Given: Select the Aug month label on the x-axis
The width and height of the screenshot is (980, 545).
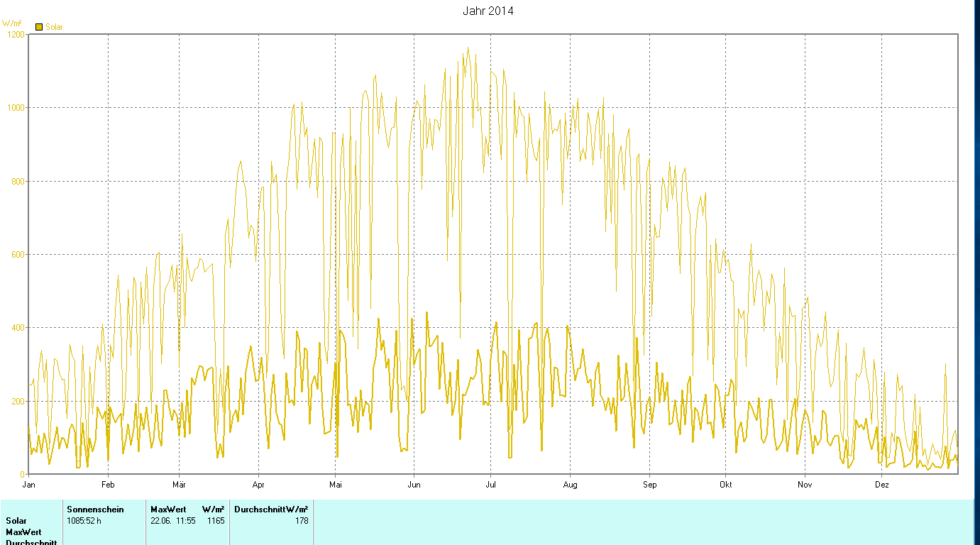Looking at the screenshot, I should coord(570,485).
